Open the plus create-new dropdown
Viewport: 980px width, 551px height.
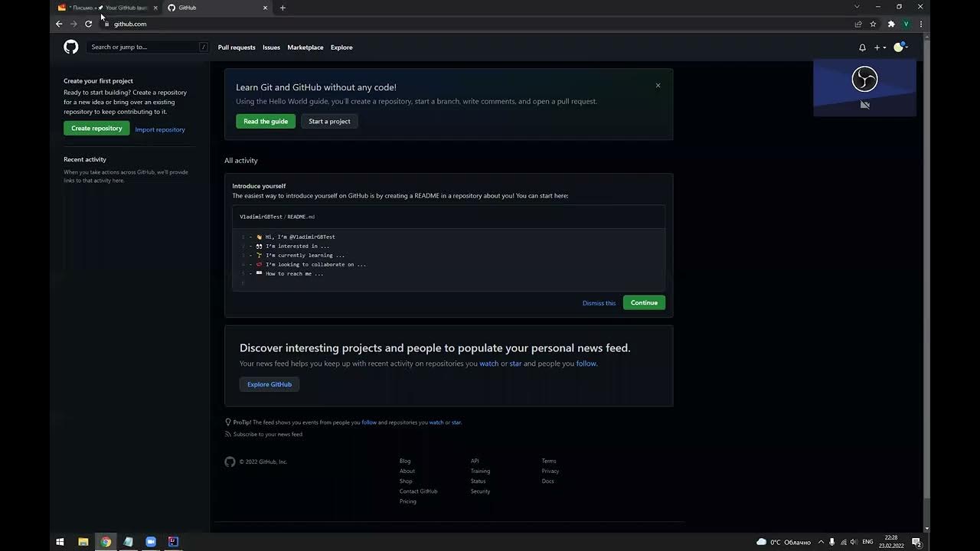pyautogui.click(x=880, y=47)
